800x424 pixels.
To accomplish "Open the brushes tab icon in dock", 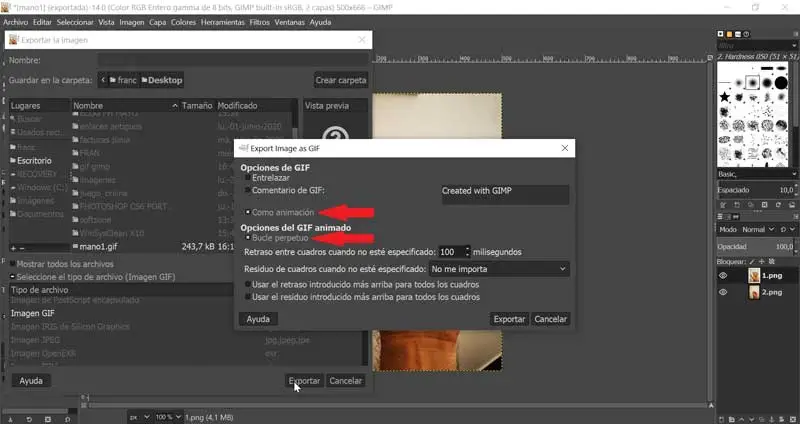I will pos(720,34).
